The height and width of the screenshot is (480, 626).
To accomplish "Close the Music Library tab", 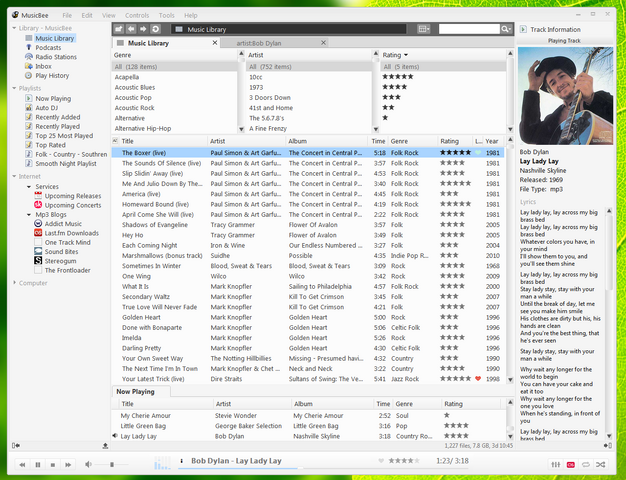I will 215,42.
